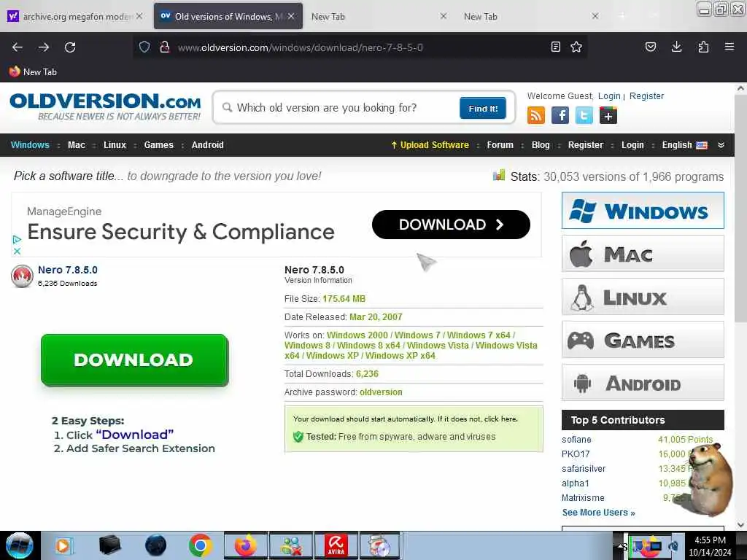Open the Mac nav menu item
Screen dimensions: 747x560
click(76, 145)
